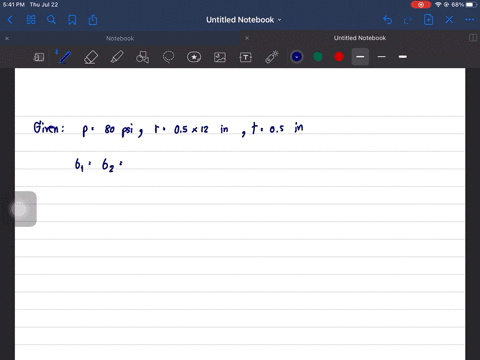Go back with the left chevron
This screenshot has height=360, width=480.
[x=10, y=20]
